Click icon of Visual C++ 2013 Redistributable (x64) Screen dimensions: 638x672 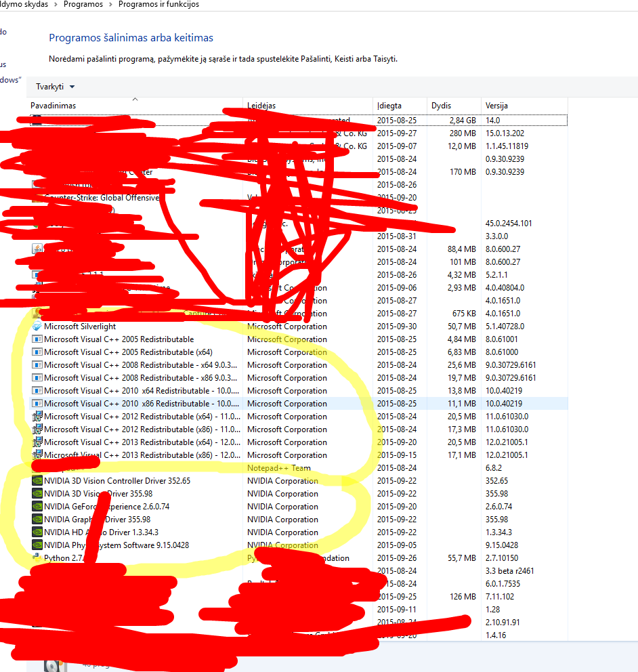point(37,442)
